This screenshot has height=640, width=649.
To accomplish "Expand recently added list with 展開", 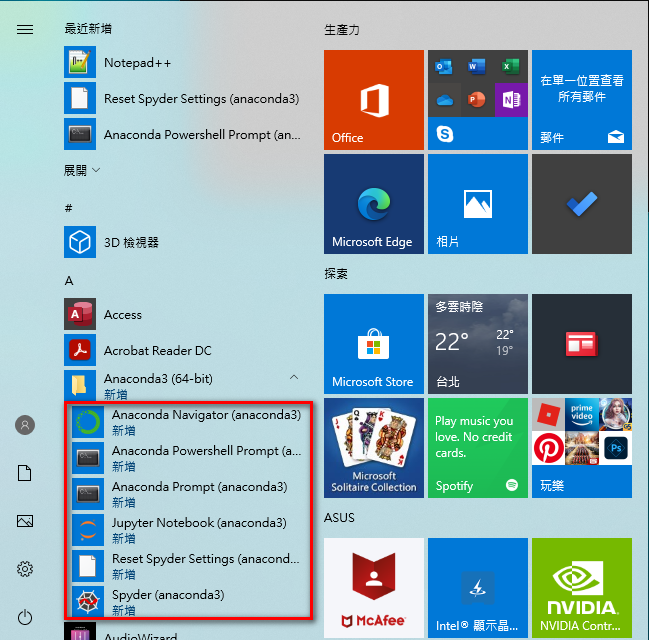I will click(82, 170).
